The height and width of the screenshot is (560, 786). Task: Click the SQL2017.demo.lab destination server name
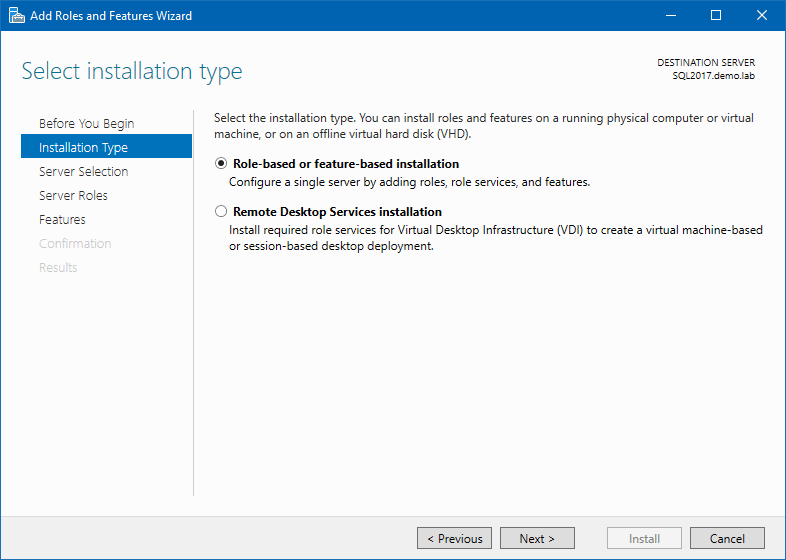tap(714, 76)
